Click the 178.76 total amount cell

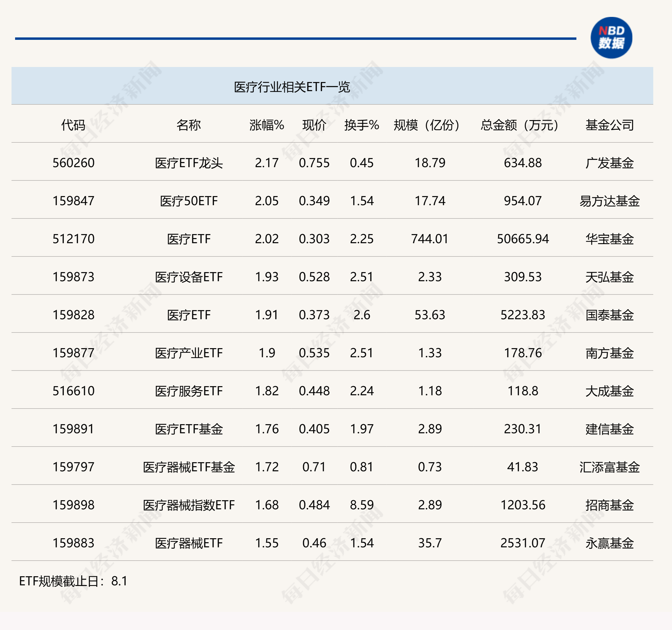tap(523, 353)
